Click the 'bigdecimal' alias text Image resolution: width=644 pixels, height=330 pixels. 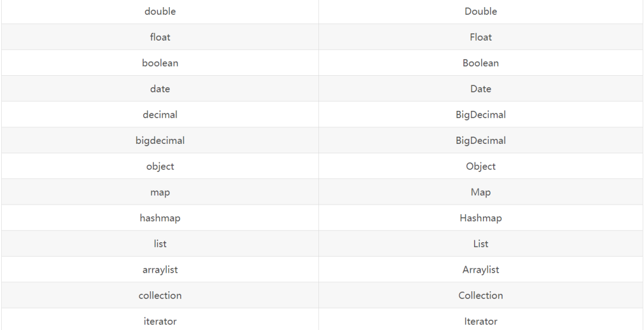[160, 141]
